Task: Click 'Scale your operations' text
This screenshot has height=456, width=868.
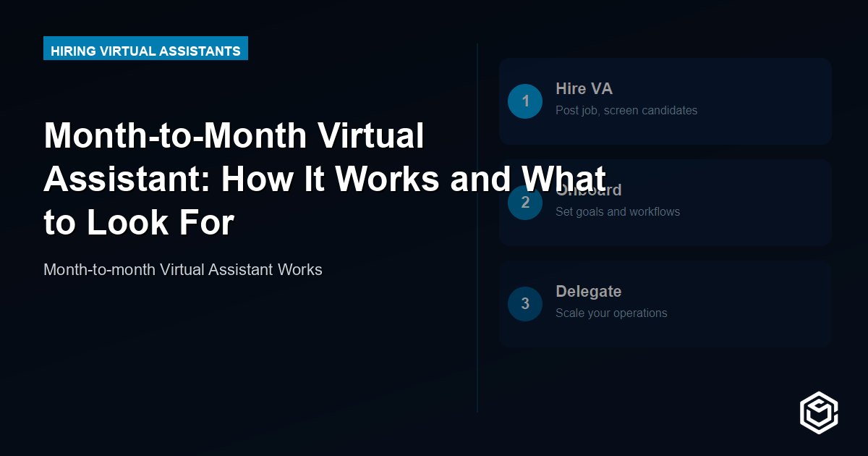Action: coord(611,313)
